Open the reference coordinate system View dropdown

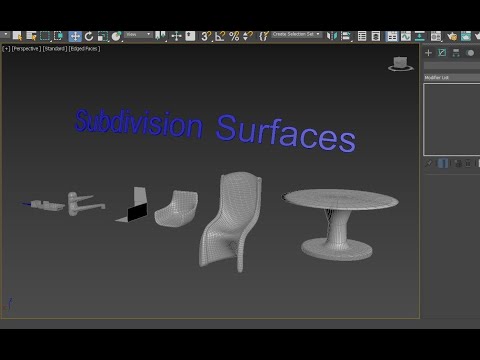[138, 35]
